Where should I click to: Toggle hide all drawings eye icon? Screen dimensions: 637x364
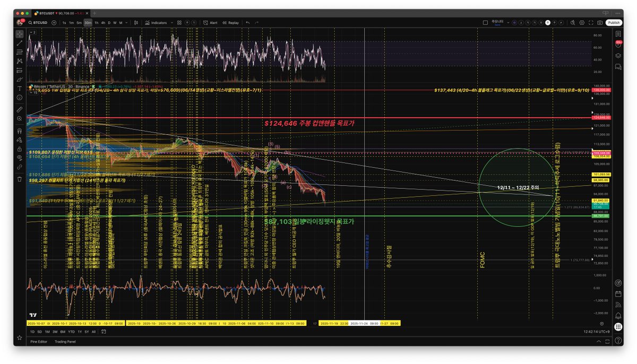(x=20, y=158)
